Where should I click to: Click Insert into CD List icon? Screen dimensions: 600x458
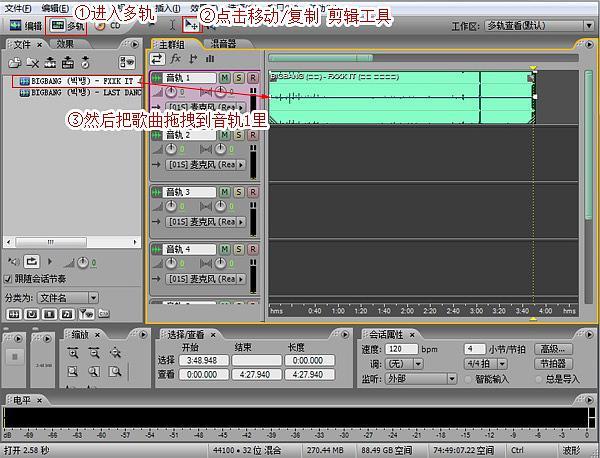(68, 62)
